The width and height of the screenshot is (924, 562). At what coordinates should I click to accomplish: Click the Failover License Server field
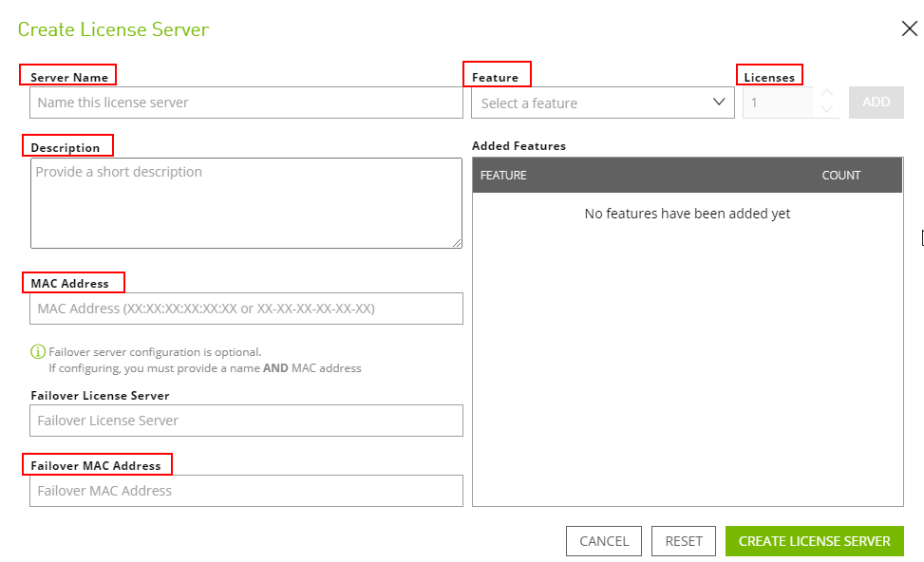pos(246,421)
